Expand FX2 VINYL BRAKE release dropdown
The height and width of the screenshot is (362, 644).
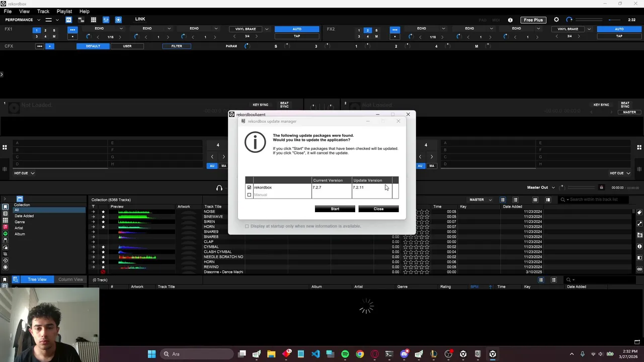[589, 29]
